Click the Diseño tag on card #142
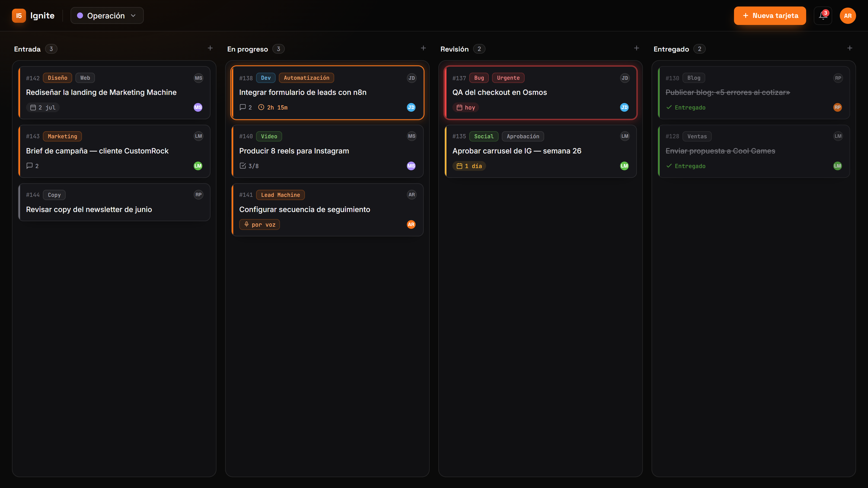The image size is (868, 488). tap(57, 78)
